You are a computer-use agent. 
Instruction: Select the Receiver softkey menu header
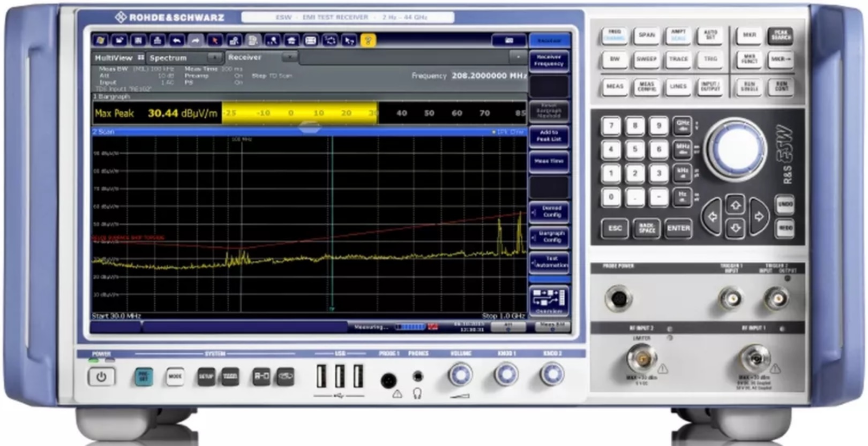click(549, 41)
